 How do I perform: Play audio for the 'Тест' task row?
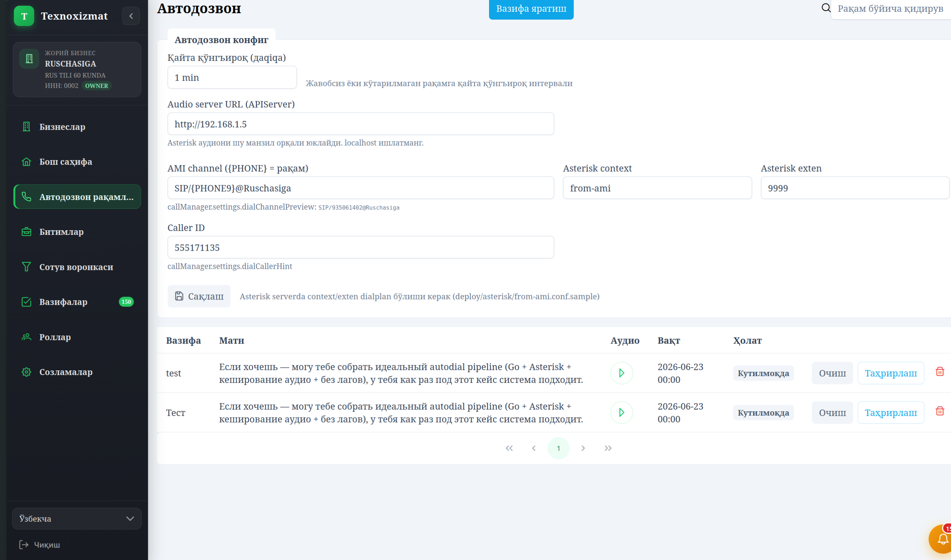(x=621, y=412)
